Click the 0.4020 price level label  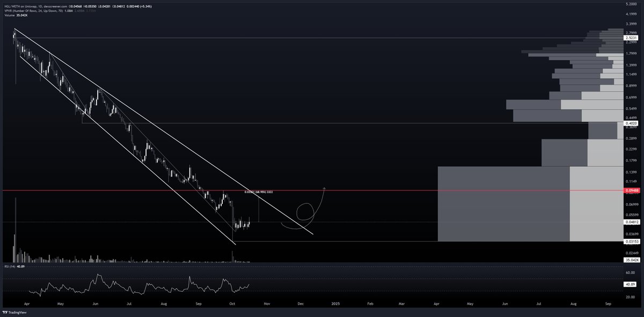click(630, 122)
